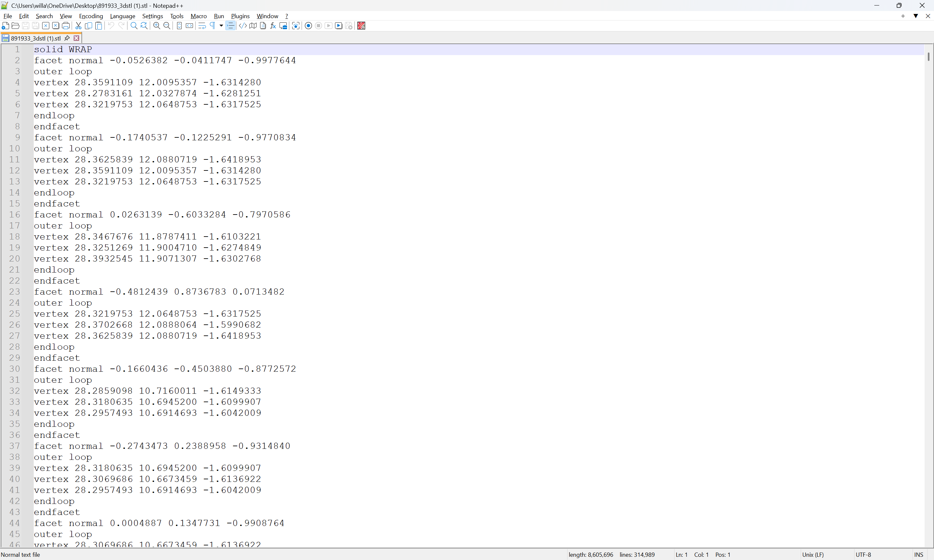
Task: Click the Open file folder icon
Action: (x=16, y=26)
